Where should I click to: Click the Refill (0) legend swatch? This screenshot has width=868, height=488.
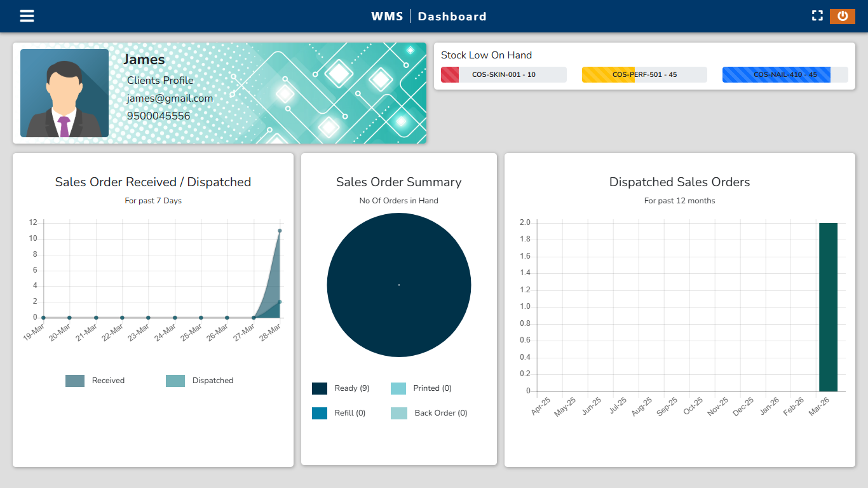click(x=320, y=413)
